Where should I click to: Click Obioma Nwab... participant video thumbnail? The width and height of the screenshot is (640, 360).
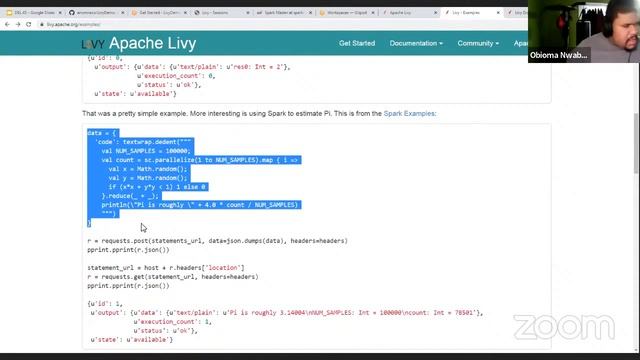click(x=584, y=31)
